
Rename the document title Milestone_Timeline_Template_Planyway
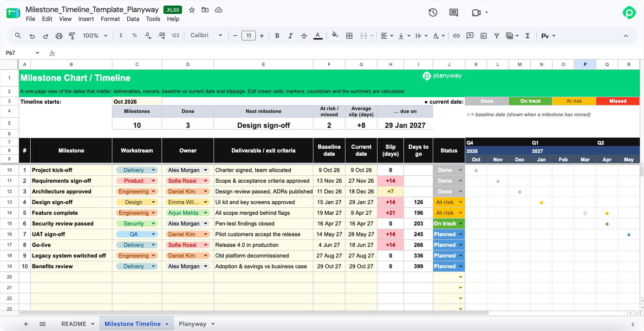tap(92, 10)
